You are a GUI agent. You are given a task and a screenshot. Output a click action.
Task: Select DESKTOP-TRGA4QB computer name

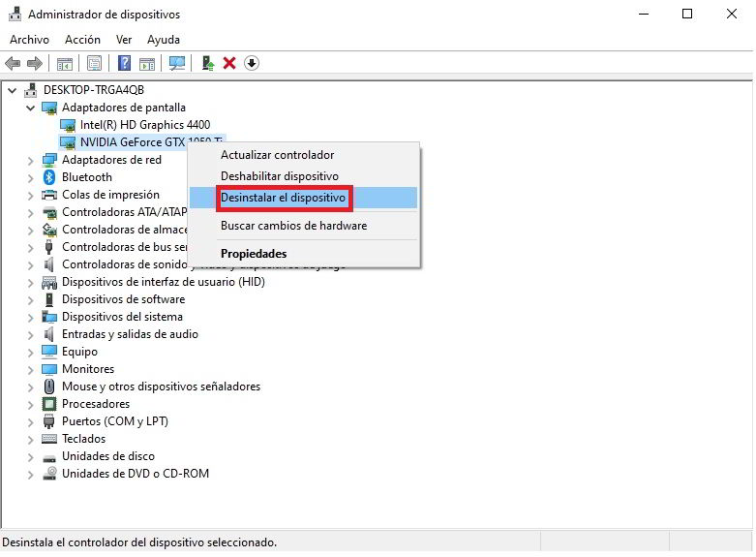(94, 90)
